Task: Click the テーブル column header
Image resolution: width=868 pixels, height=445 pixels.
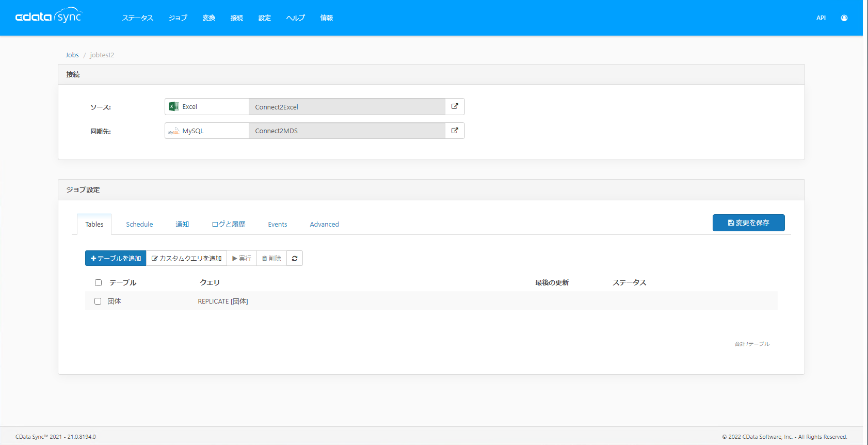Action: click(x=123, y=282)
